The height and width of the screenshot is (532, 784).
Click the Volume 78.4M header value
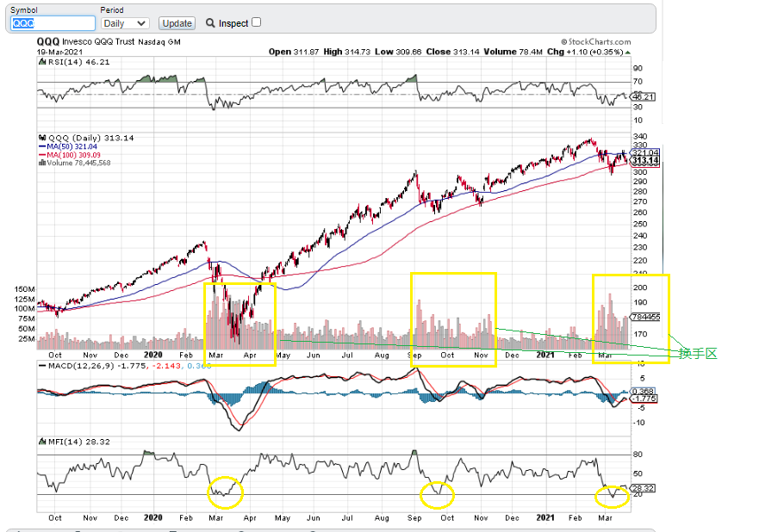513,52
